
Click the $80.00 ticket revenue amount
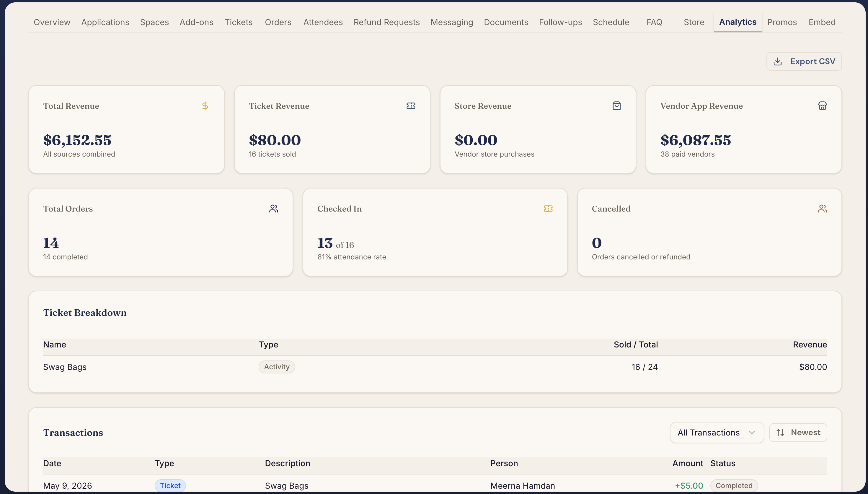point(275,140)
